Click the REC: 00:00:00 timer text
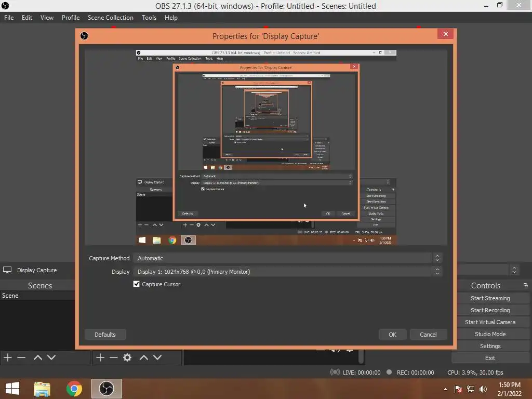 click(415, 373)
